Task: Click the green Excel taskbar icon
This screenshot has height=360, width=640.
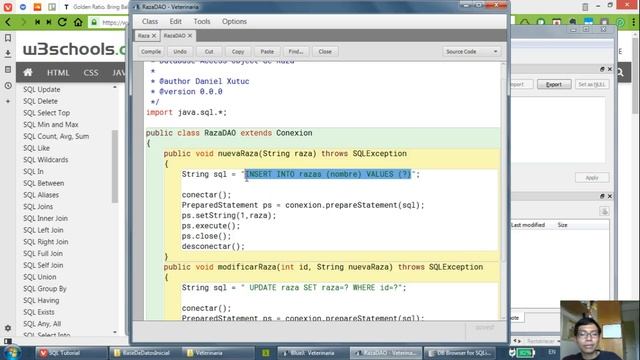Action: click(266, 353)
